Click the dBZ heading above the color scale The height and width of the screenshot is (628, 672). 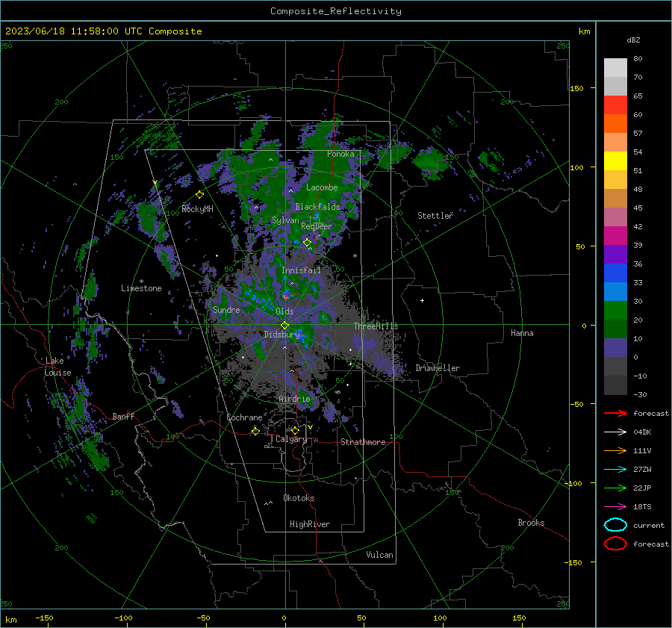tap(633, 40)
